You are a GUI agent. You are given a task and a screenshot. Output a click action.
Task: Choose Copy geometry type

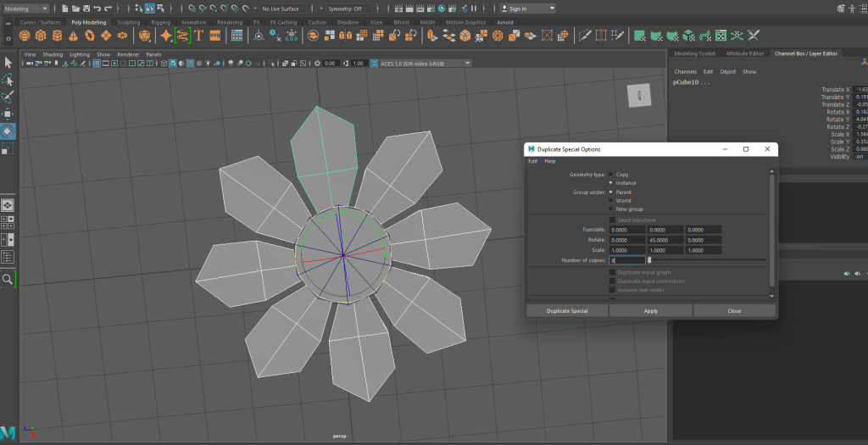click(611, 175)
